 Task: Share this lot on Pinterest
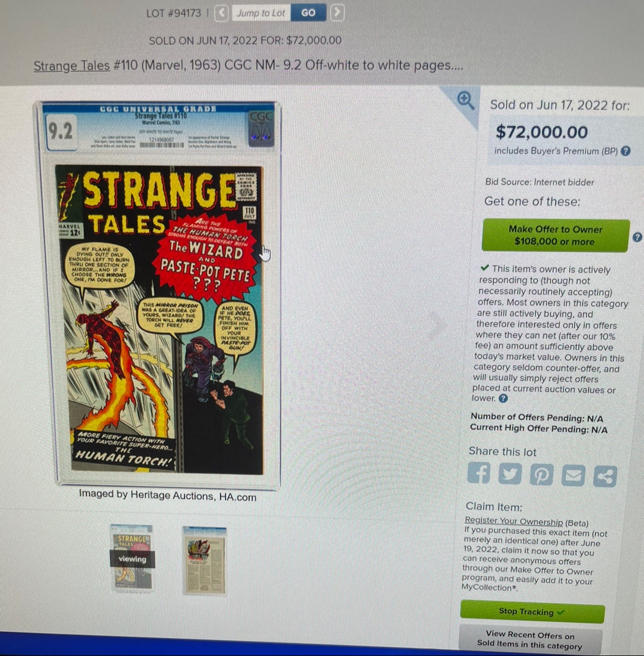(542, 475)
